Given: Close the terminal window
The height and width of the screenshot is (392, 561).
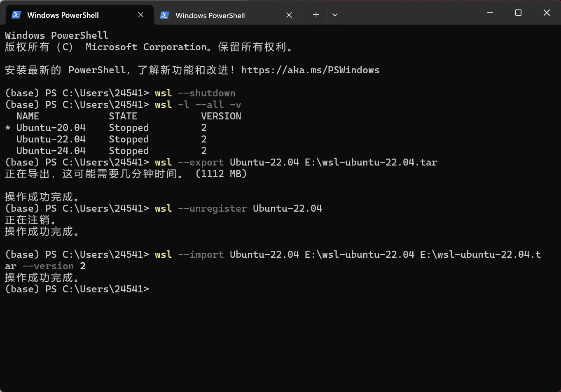Looking at the screenshot, I should pos(547,13).
